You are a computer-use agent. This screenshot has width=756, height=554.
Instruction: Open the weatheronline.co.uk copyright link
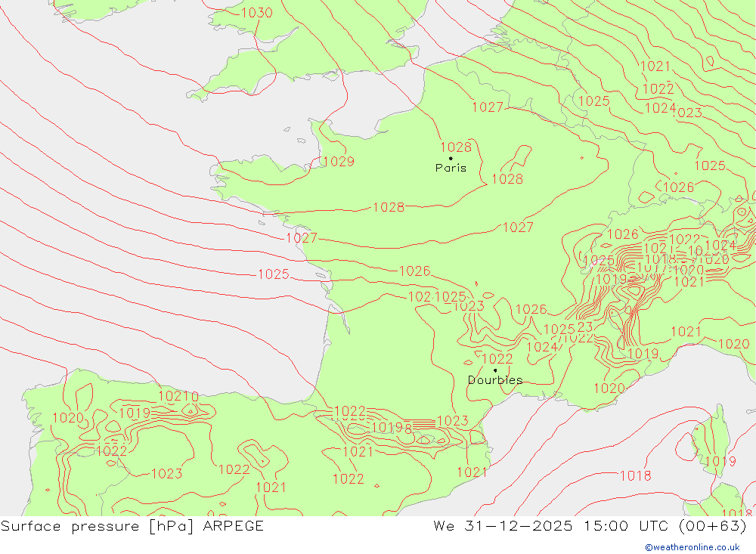coord(692,547)
